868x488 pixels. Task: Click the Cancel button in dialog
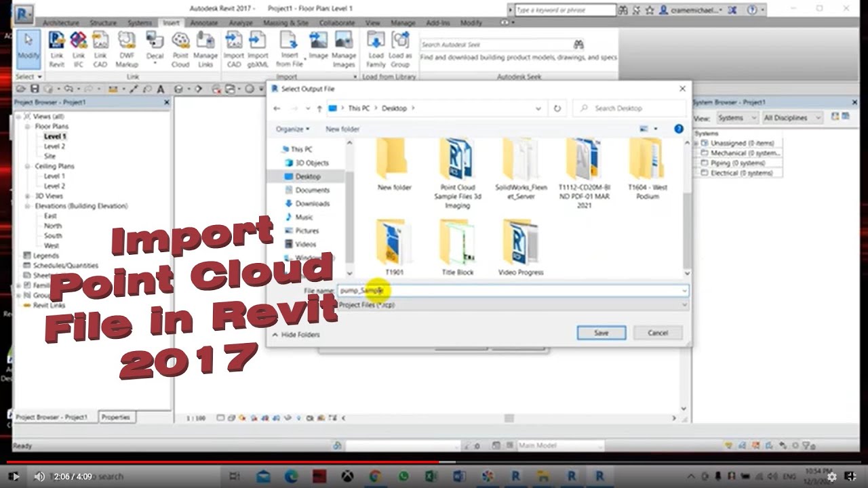tap(658, 333)
